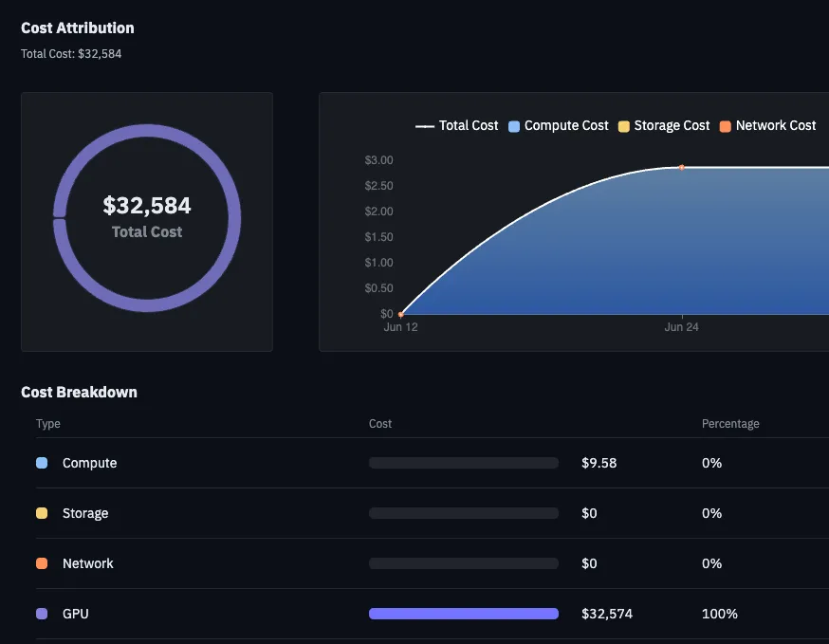829x644 pixels.
Task: Click the $0 Storage cost value
Action: point(589,513)
